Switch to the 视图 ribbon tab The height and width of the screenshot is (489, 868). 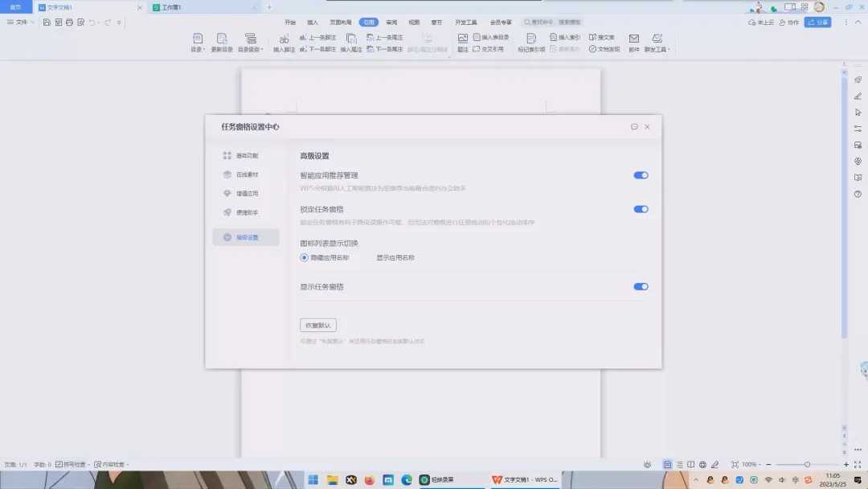(414, 23)
